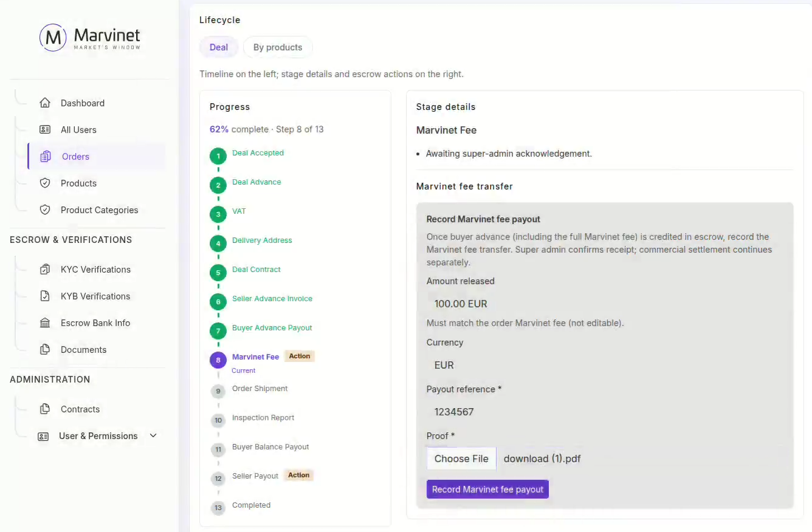
Task: Open Dashboard from the sidebar
Action: point(83,103)
